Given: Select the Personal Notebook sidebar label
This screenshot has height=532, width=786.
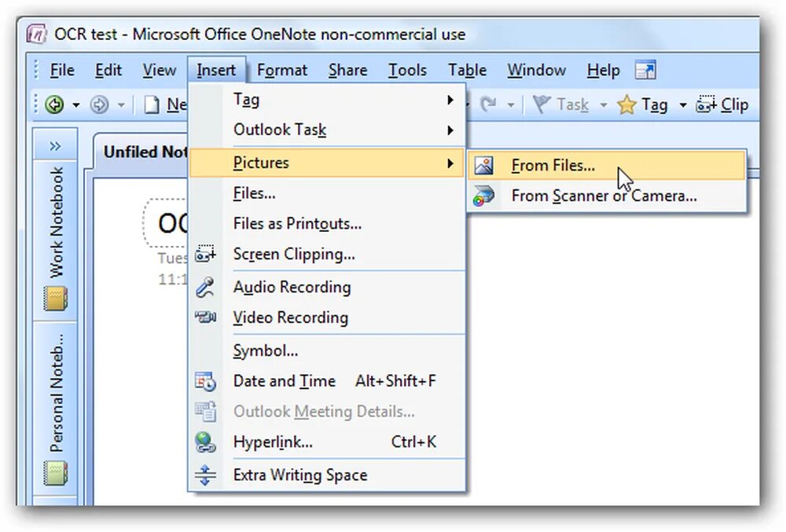Looking at the screenshot, I should click(x=56, y=393).
